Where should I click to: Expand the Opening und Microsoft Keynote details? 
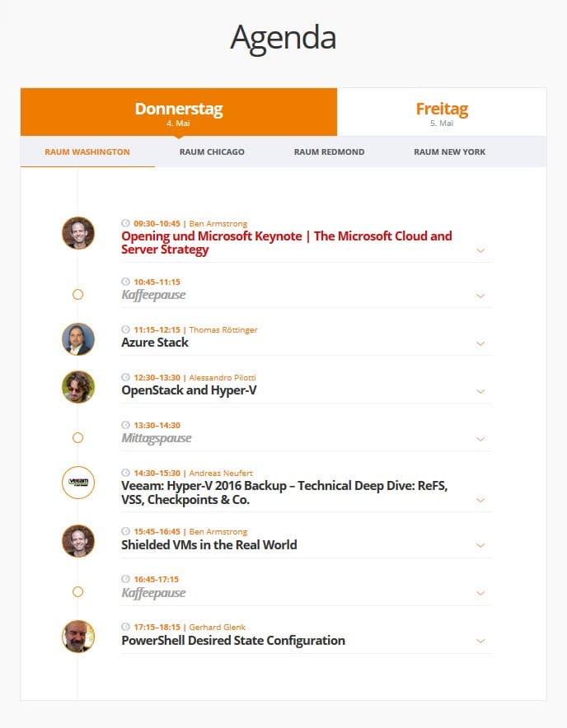coord(480,250)
